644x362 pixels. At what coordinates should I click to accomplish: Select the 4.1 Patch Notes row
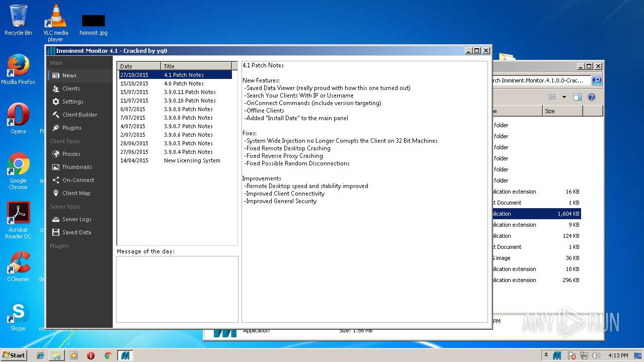coord(176,75)
